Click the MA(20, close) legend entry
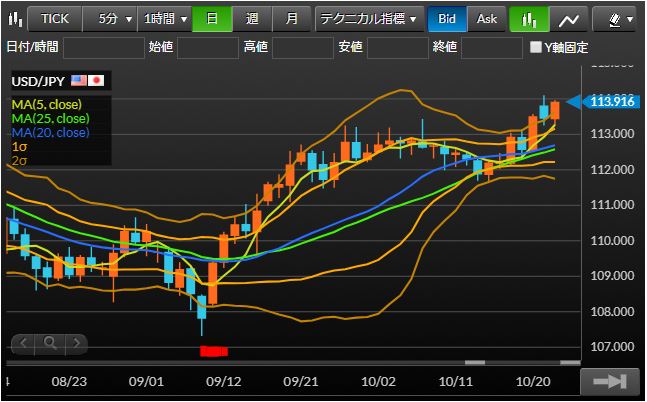 point(50,132)
